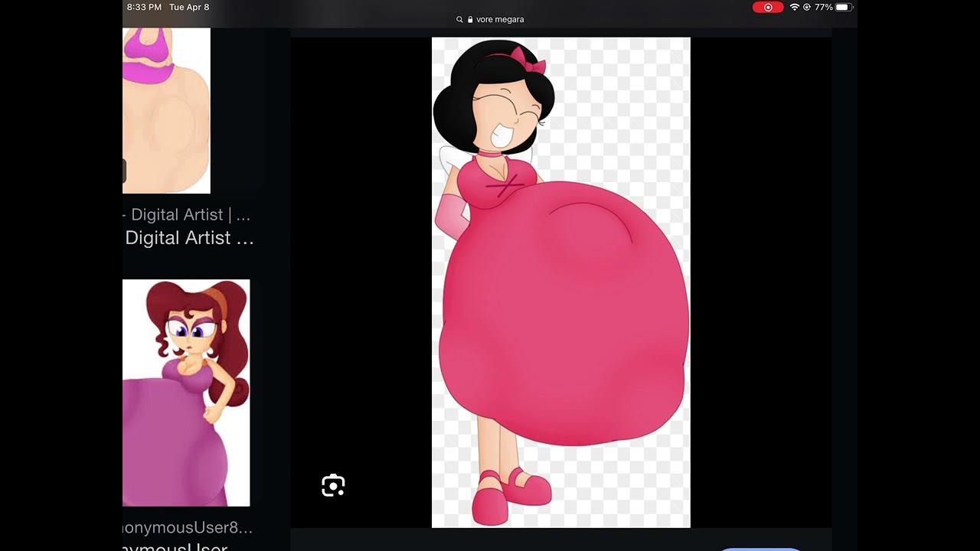
Task: Open the '- Digital Artist | …' source link
Action: pyautogui.click(x=186, y=215)
